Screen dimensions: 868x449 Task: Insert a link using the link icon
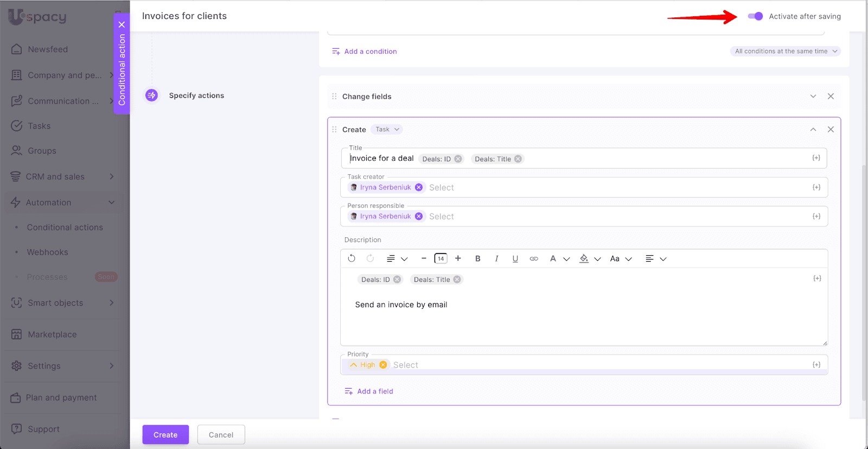pyautogui.click(x=534, y=258)
